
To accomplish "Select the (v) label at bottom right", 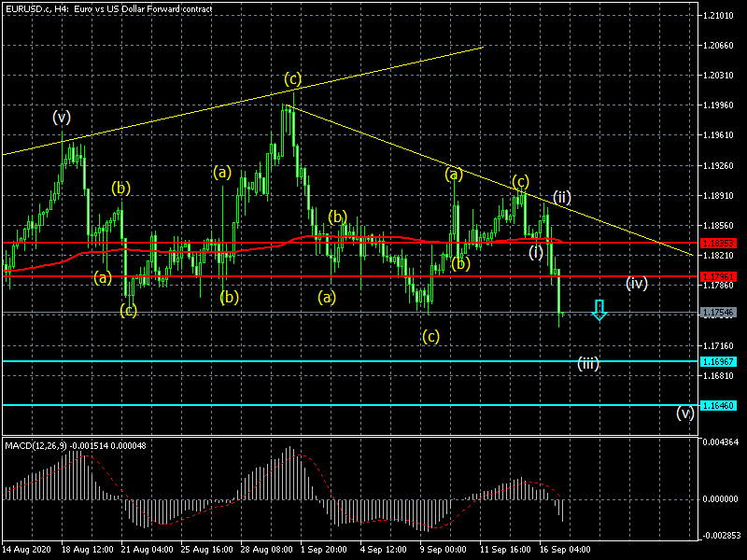I will (685, 412).
